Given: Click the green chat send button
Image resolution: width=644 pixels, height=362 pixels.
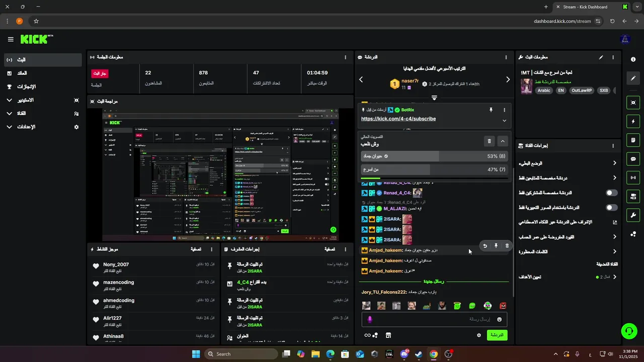Looking at the screenshot, I should pos(497,335).
